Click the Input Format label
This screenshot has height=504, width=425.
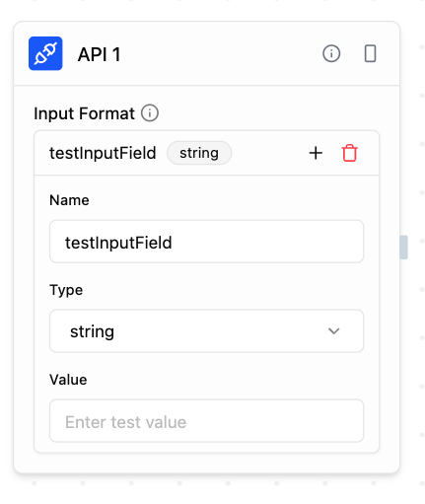click(x=84, y=113)
